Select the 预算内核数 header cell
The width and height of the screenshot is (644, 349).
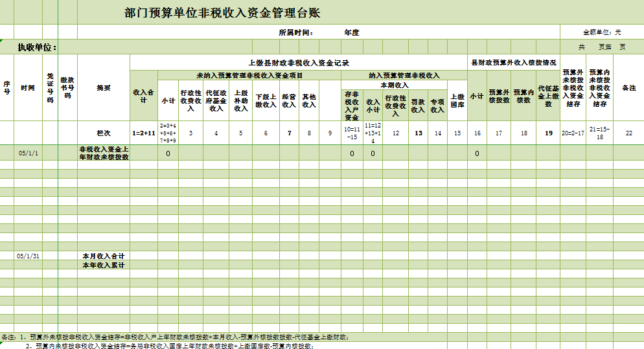(x=523, y=96)
